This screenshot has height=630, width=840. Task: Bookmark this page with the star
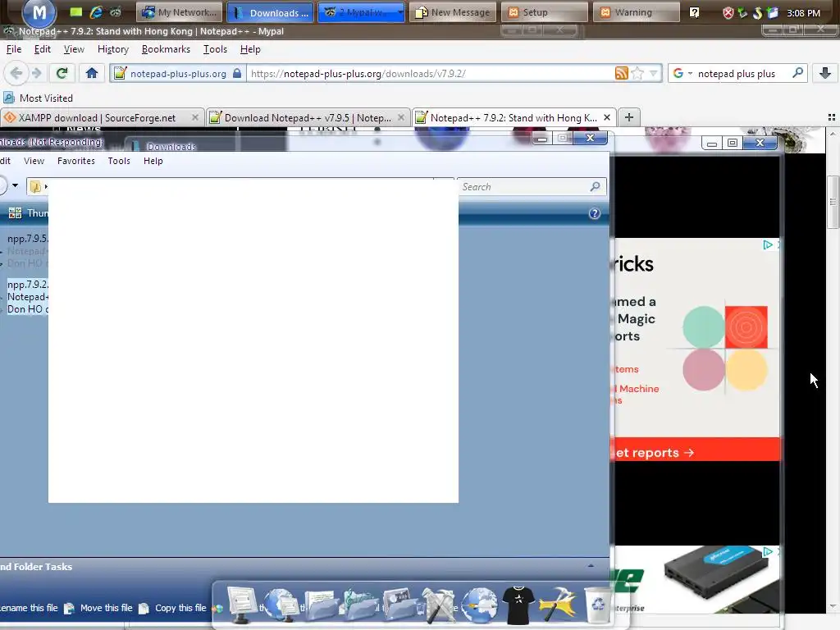637,73
